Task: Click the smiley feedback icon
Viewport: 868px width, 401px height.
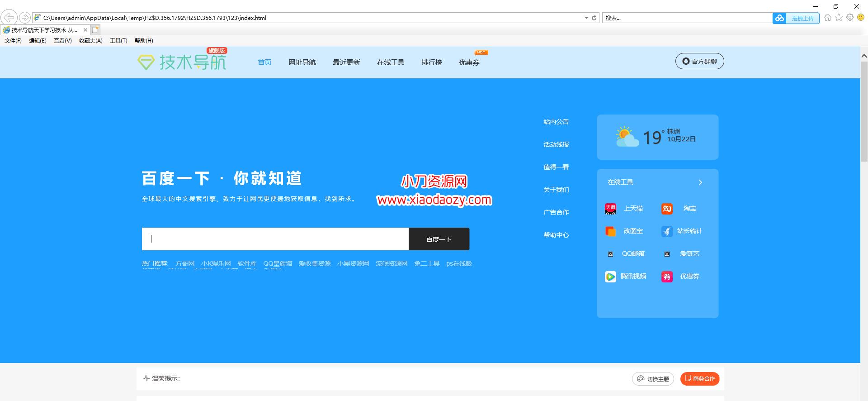Action: pyautogui.click(x=861, y=17)
